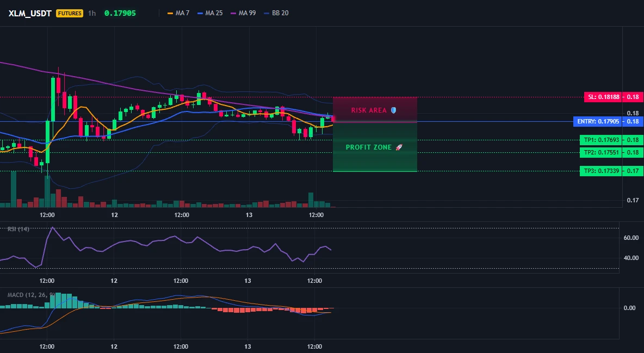Click the 0.17 tick on price axis
The height and width of the screenshot is (353, 644).
click(x=633, y=201)
